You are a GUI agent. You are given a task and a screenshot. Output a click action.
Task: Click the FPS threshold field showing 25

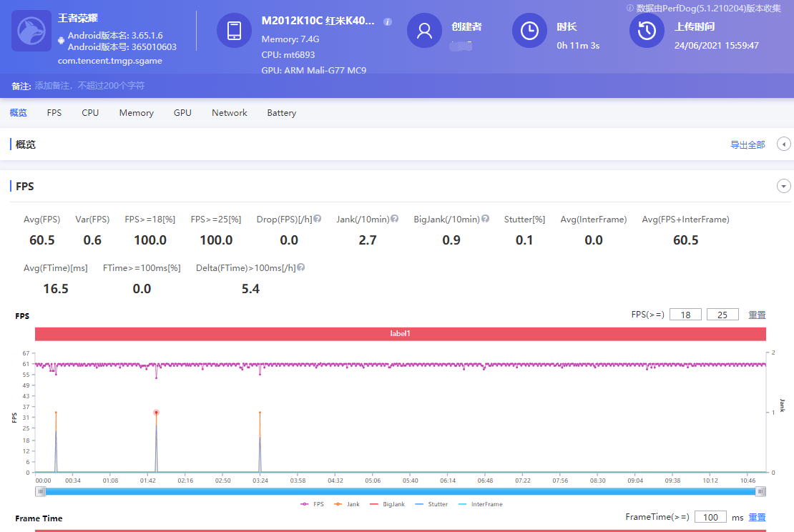[x=722, y=315]
